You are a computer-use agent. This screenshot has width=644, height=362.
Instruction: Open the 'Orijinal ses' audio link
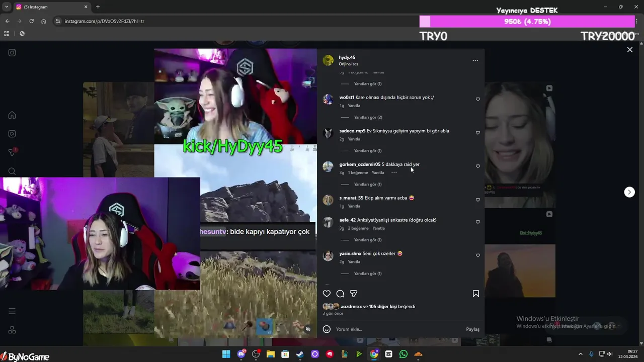(349, 64)
